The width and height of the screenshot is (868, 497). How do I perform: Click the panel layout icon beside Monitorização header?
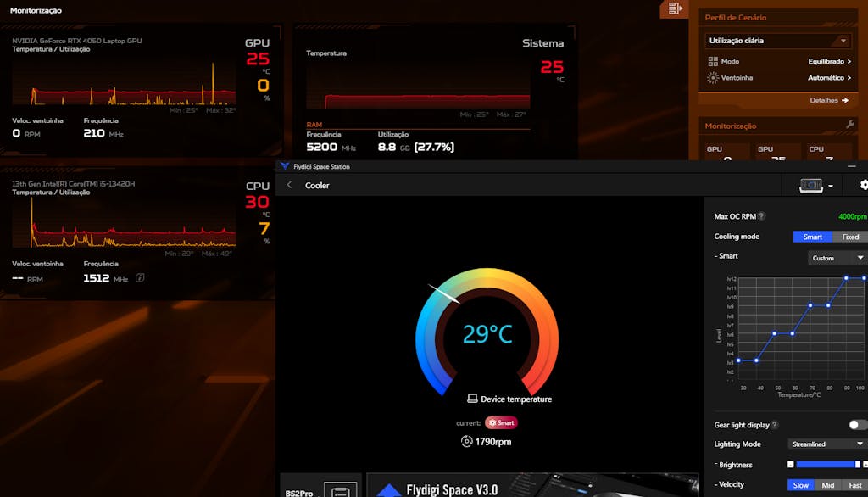[x=675, y=8]
